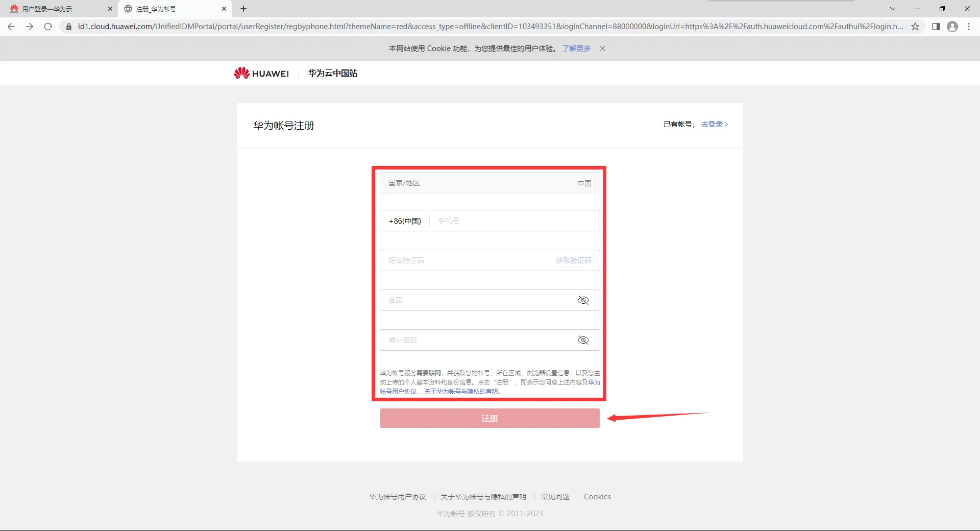Open the browser side panel icon
This screenshot has width=980, height=531.
936,27
